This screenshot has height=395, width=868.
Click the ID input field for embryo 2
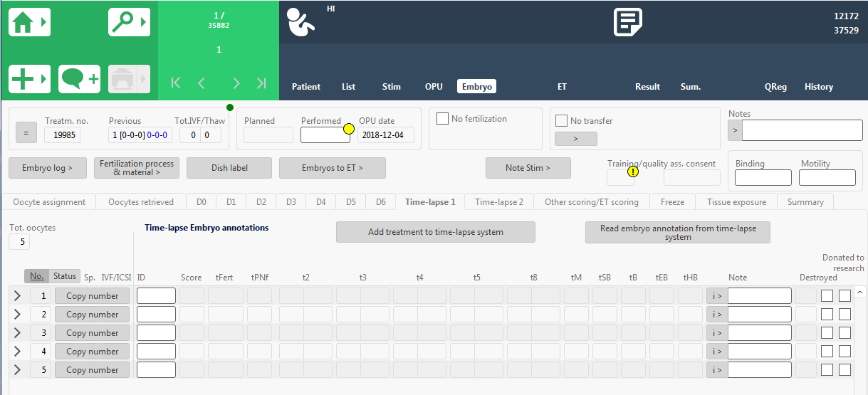point(156,315)
